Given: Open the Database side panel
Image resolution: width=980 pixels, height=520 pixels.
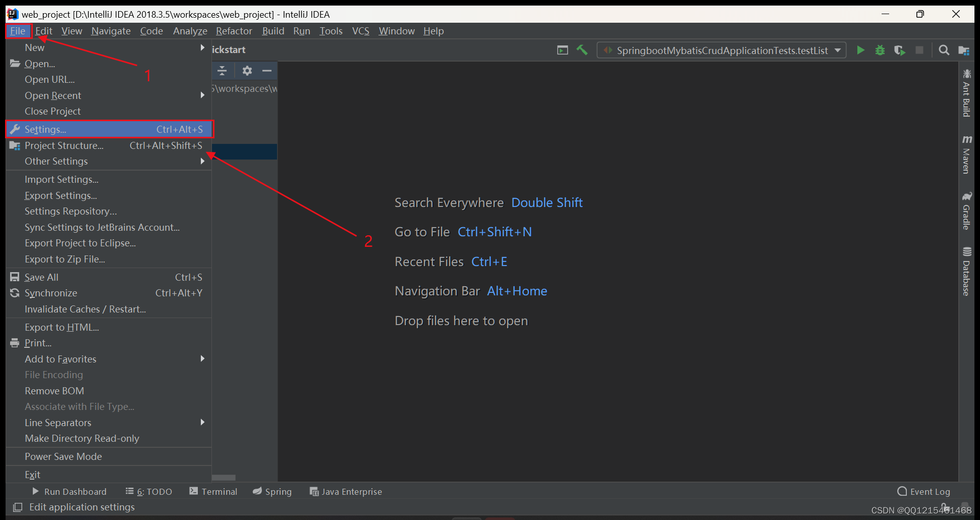Looking at the screenshot, I should click(x=966, y=272).
